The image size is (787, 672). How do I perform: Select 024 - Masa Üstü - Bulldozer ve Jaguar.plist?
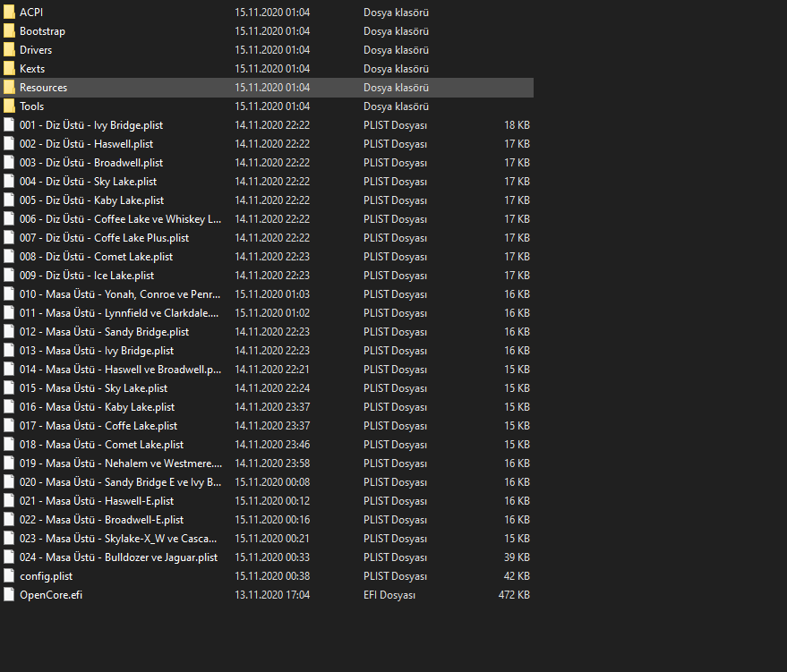click(x=118, y=557)
